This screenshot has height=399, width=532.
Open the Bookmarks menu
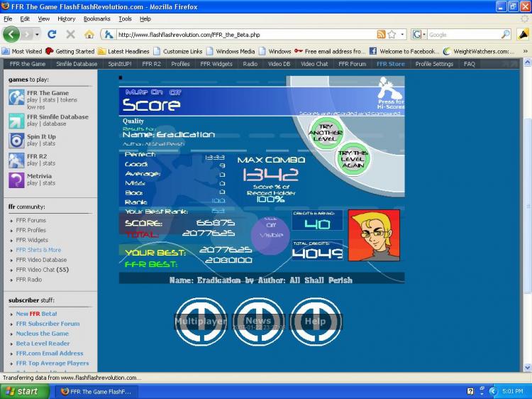click(96, 19)
